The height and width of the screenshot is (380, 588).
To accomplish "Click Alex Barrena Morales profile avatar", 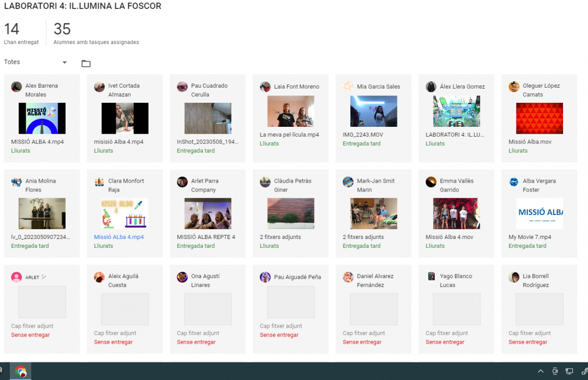I will point(16,87).
